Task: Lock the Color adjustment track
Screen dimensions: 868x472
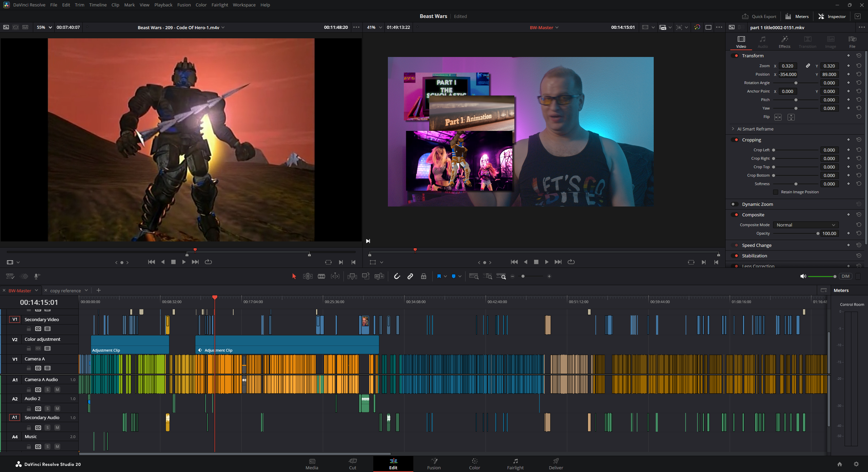Action: click(x=29, y=349)
